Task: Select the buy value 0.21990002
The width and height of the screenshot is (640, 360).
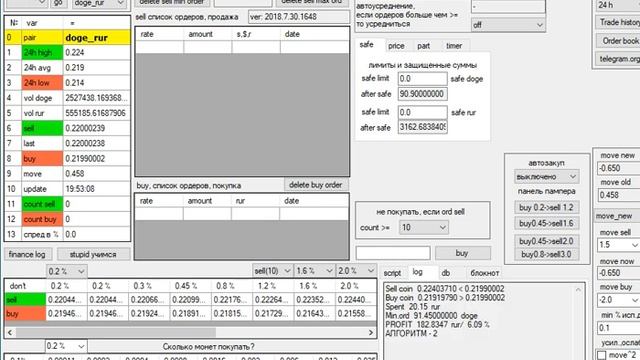Action: point(97,158)
